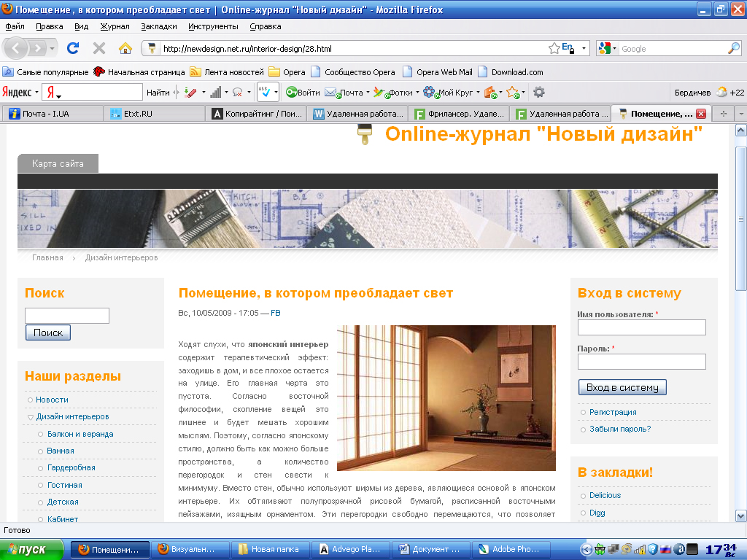Open the URL history dropdown arrow
The image size is (747, 560).
(584, 48)
